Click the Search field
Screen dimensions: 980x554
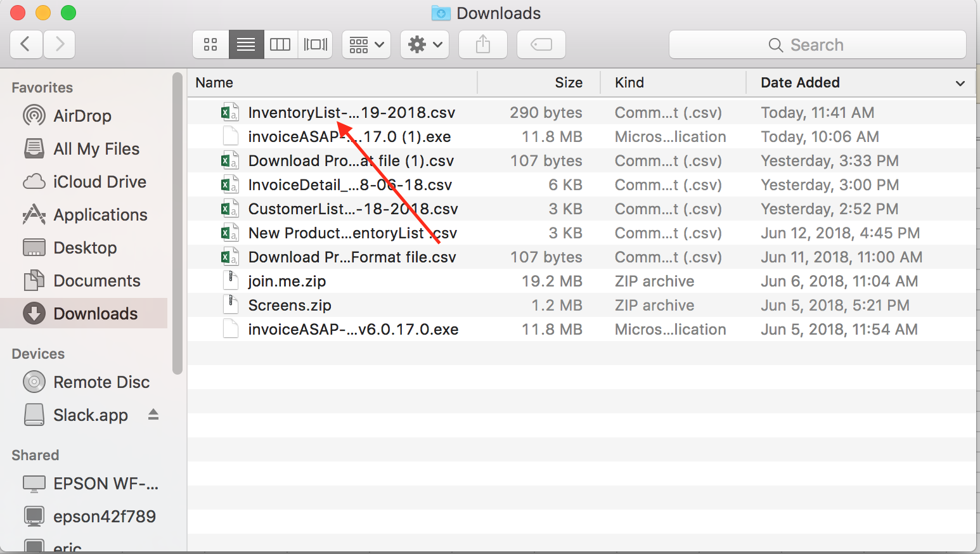pyautogui.click(x=817, y=45)
